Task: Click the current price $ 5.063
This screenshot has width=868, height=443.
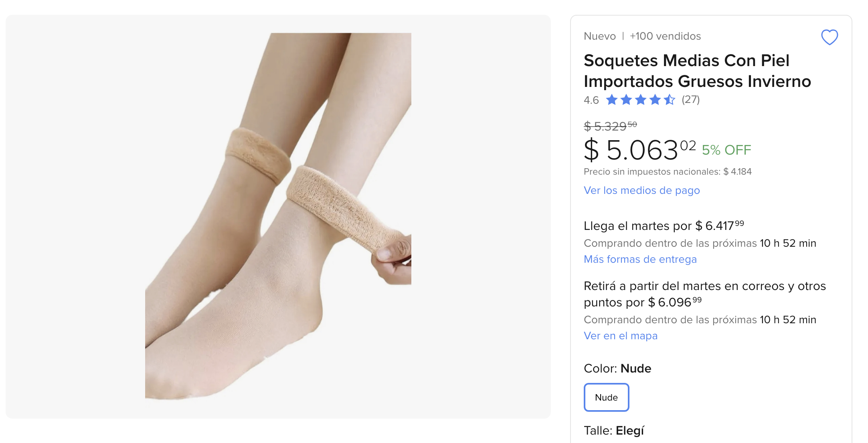Action: 639,150
